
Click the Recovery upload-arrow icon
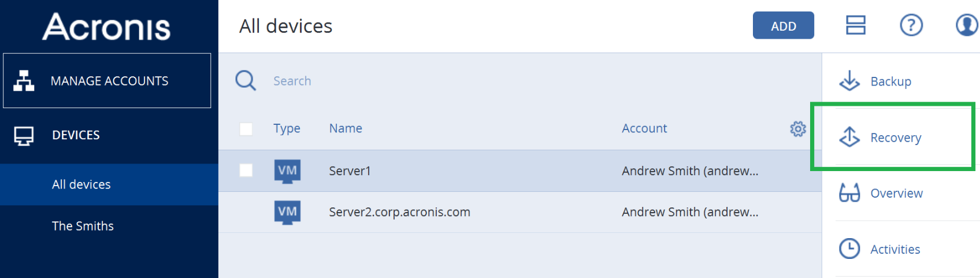point(849,137)
